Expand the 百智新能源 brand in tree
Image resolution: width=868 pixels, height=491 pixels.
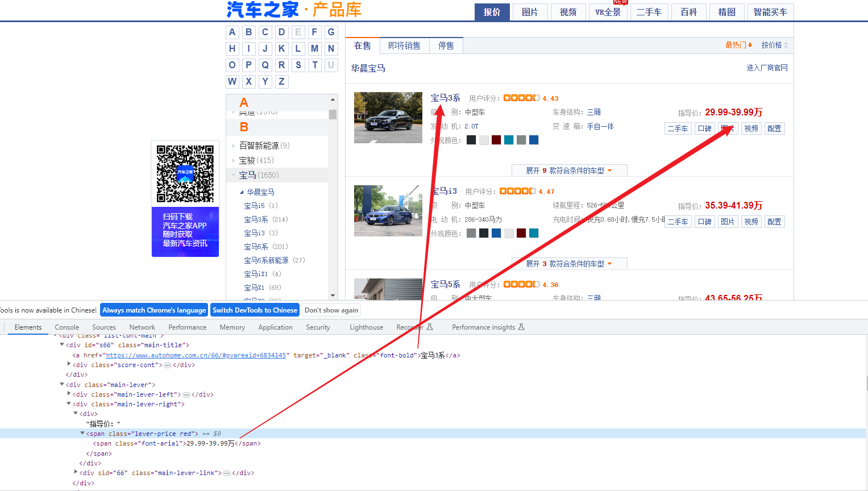233,145
